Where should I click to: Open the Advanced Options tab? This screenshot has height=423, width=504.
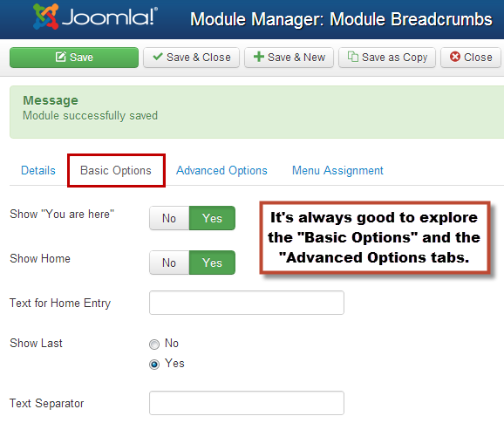221,170
